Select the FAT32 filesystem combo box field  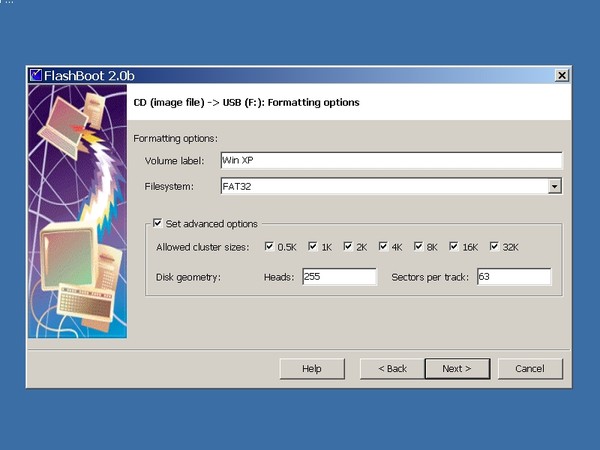click(x=383, y=186)
